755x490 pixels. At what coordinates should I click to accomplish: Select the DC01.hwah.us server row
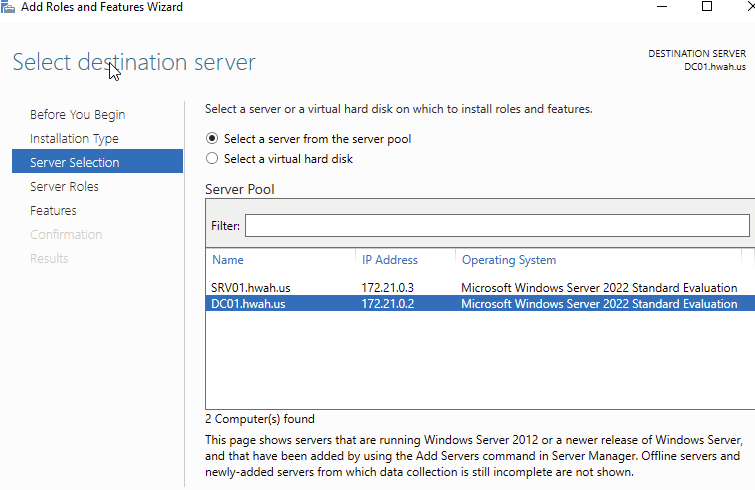click(249, 304)
